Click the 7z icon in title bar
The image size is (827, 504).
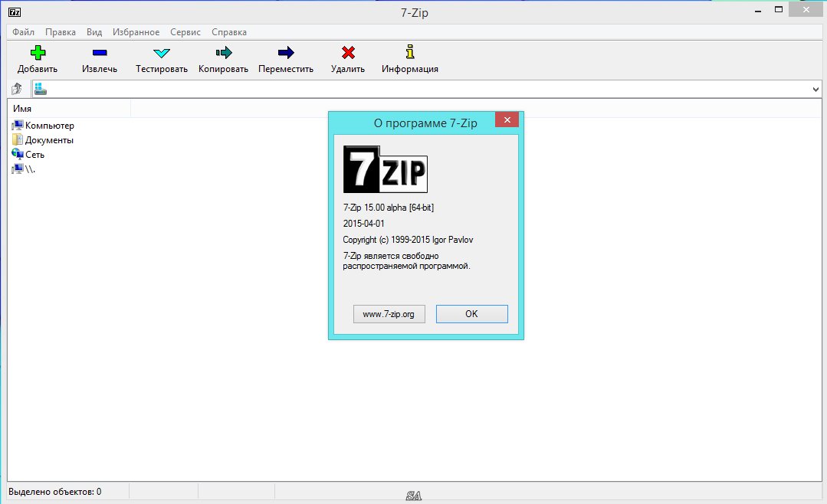coord(15,11)
